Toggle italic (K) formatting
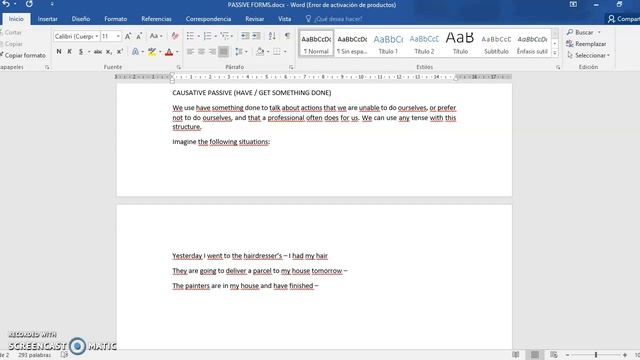Screen dimensions: 640x360 click(x=69, y=52)
